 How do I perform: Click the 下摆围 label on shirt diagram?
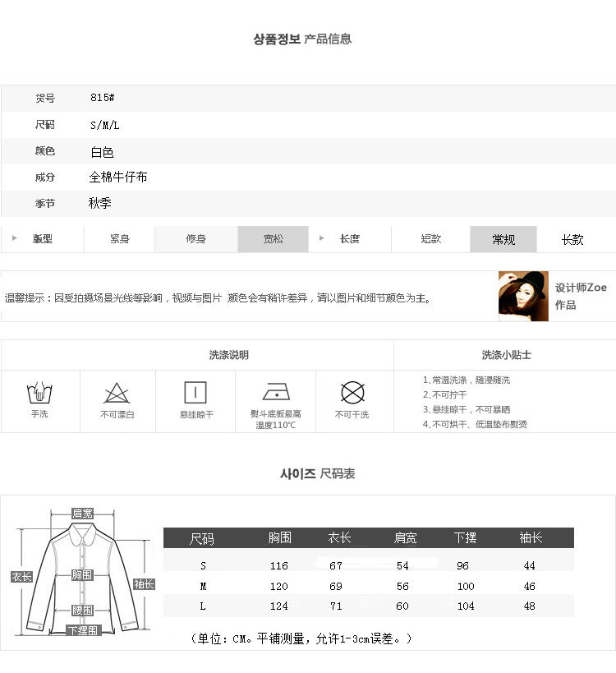pos(84,630)
